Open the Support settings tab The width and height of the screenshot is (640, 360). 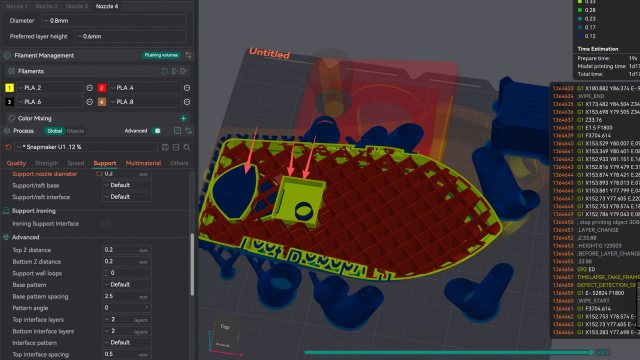point(105,163)
